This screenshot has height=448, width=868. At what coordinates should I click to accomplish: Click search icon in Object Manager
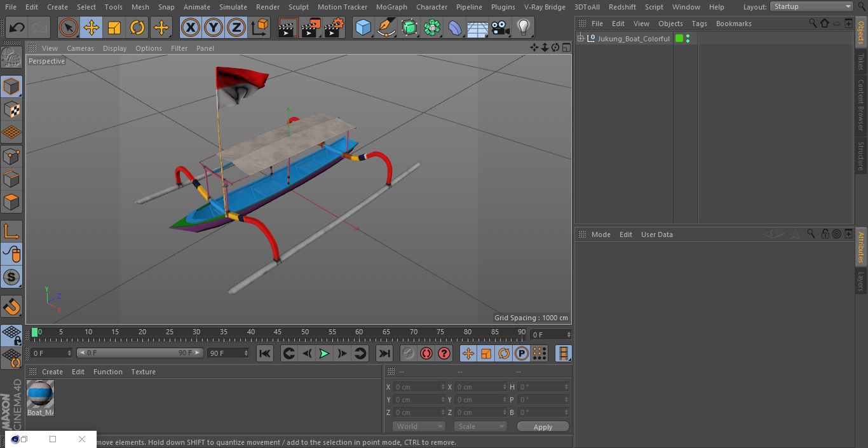click(x=813, y=24)
